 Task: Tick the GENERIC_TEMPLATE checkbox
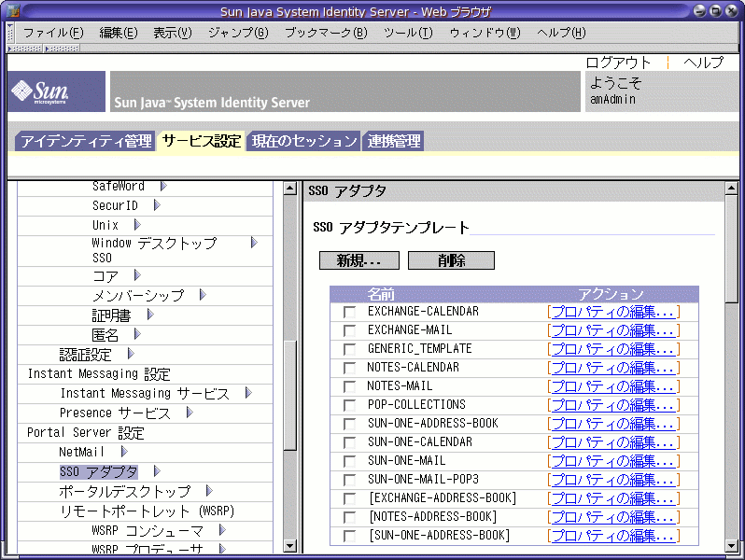pyautogui.click(x=349, y=349)
